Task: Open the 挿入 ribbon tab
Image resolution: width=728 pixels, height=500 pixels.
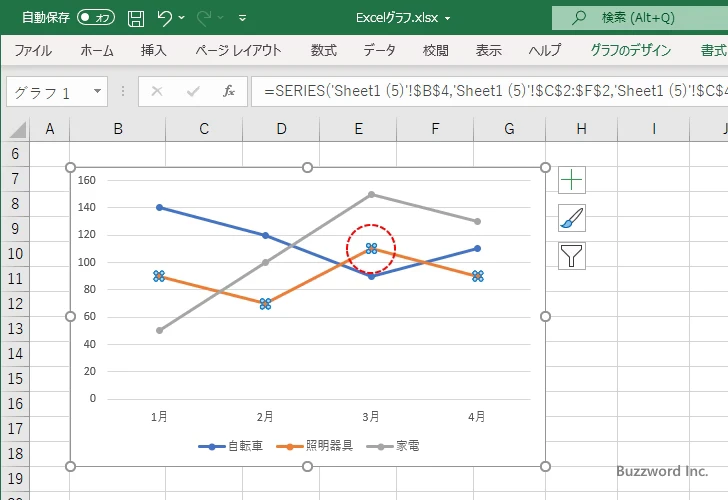Action: pos(153,50)
